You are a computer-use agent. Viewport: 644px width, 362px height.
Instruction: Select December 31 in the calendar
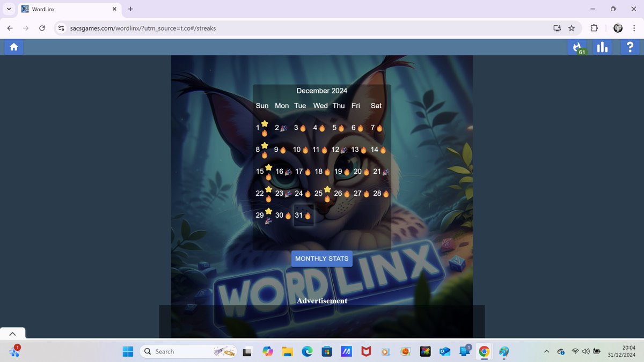pos(303,215)
